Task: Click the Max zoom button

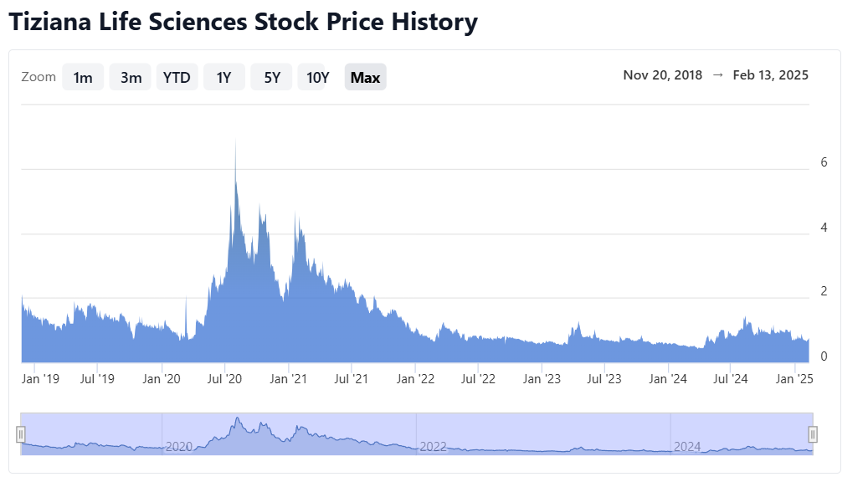Action: click(365, 78)
